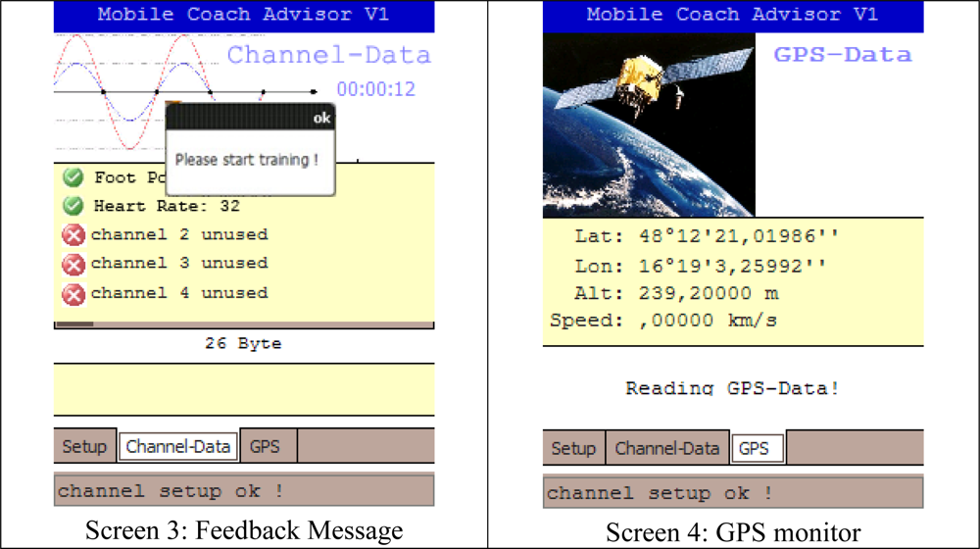Open the Setup tab in Screen 4
This screenshot has height=549, width=980.
(573, 449)
